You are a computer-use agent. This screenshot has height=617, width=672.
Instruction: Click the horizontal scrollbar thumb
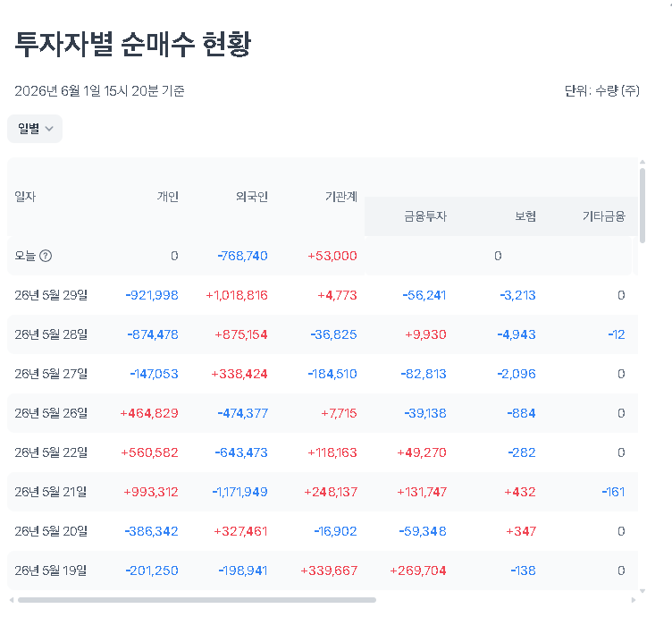tap(197, 600)
